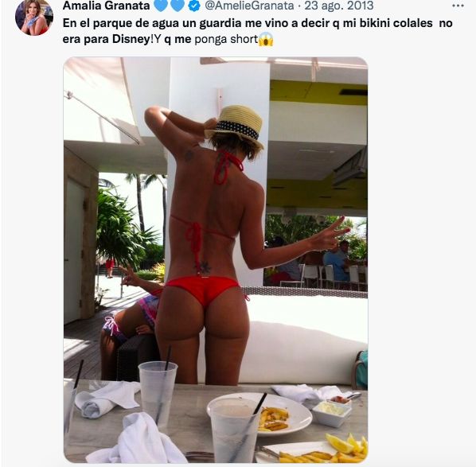The width and height of the screenshot is (476, 467).
Task: Open the tweet permalink "23 ago. 2013"
Action: pyautogui.click(x=339, y=6)
